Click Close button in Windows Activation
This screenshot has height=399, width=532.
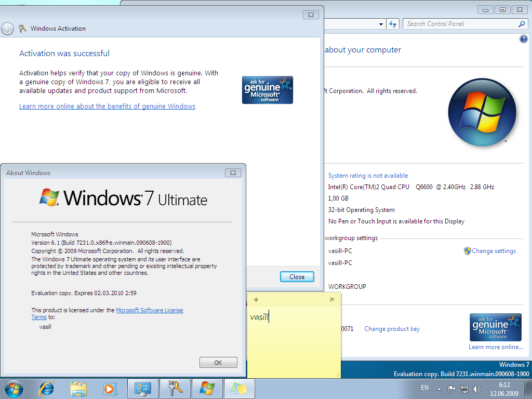coord(297,277)
